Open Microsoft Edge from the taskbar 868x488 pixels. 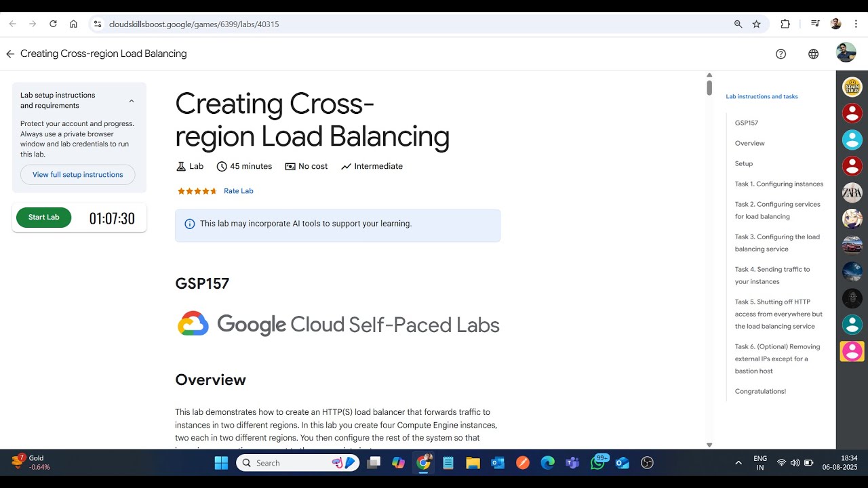click(x=547, y=463)
